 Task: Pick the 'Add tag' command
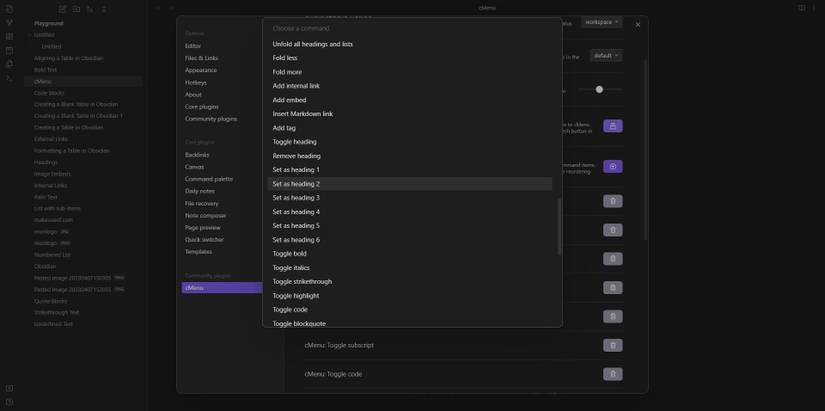coord(410,128)
